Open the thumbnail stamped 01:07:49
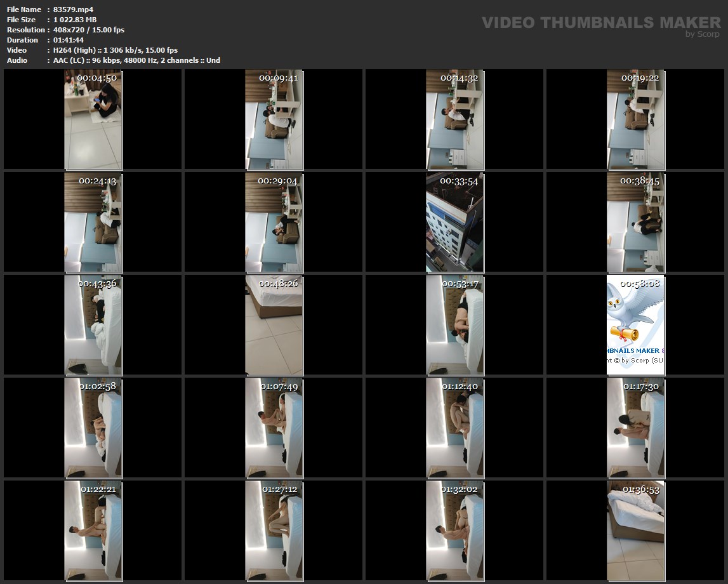 (274, 428)
